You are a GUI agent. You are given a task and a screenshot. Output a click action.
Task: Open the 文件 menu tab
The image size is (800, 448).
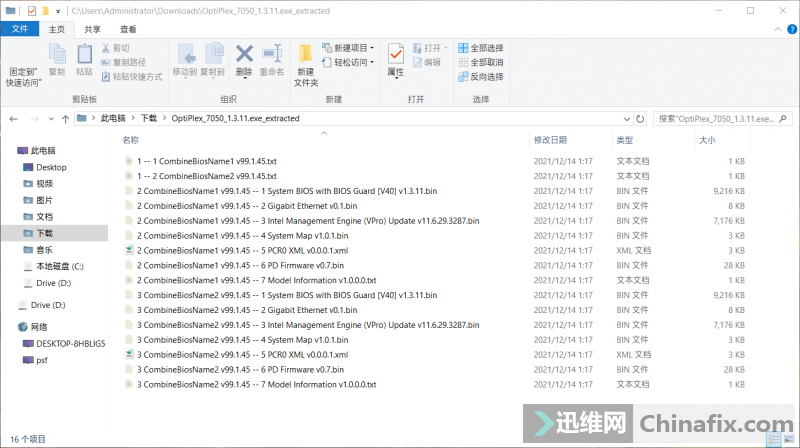pos(20,29)
